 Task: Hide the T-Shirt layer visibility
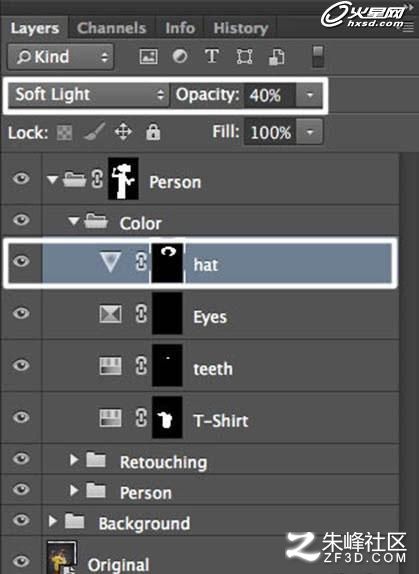click(x=21, y=417)
